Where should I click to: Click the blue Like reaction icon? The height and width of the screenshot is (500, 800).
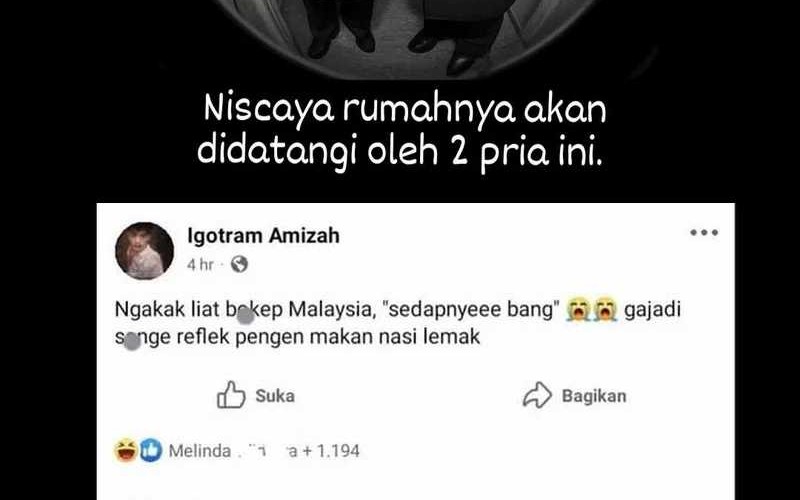coord(151,450)
